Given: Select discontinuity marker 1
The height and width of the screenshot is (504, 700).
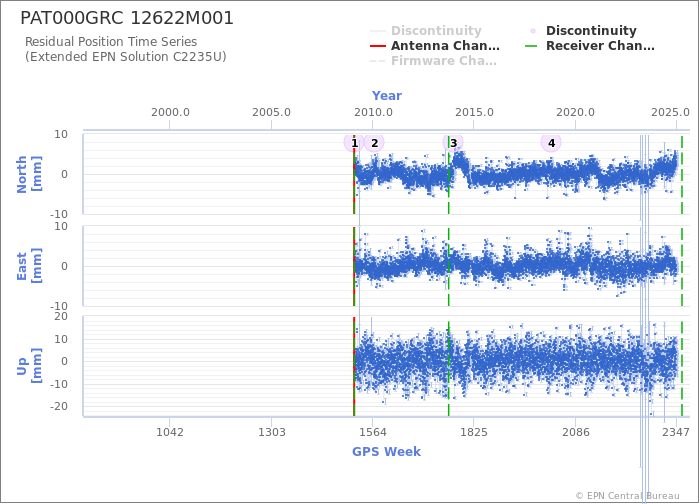Looking at the screenshot, I should (x=354, y=143).
